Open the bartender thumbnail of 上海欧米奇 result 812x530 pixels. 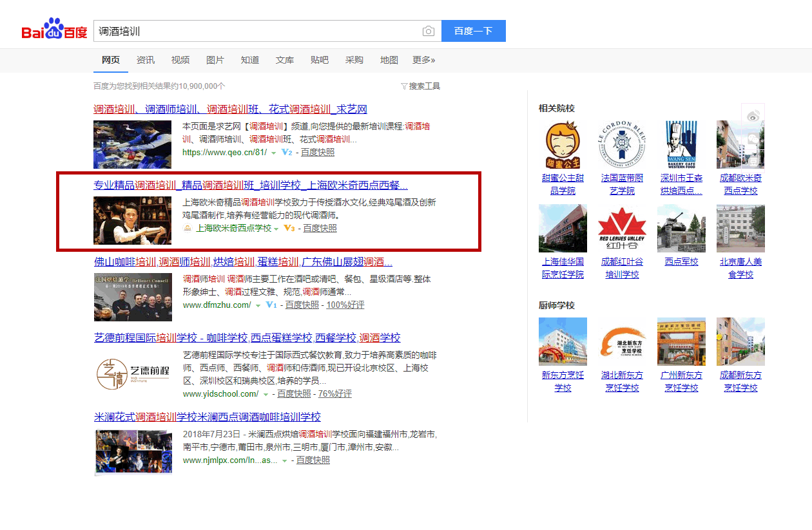tap(133, 220)
